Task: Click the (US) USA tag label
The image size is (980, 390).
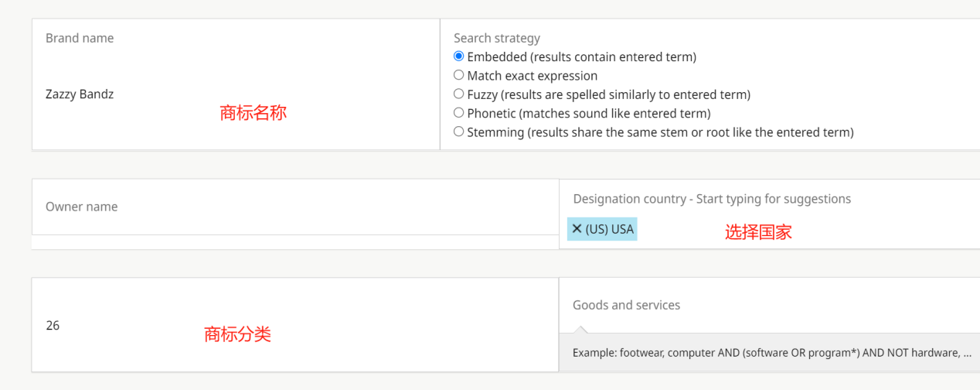Action: 609,229
